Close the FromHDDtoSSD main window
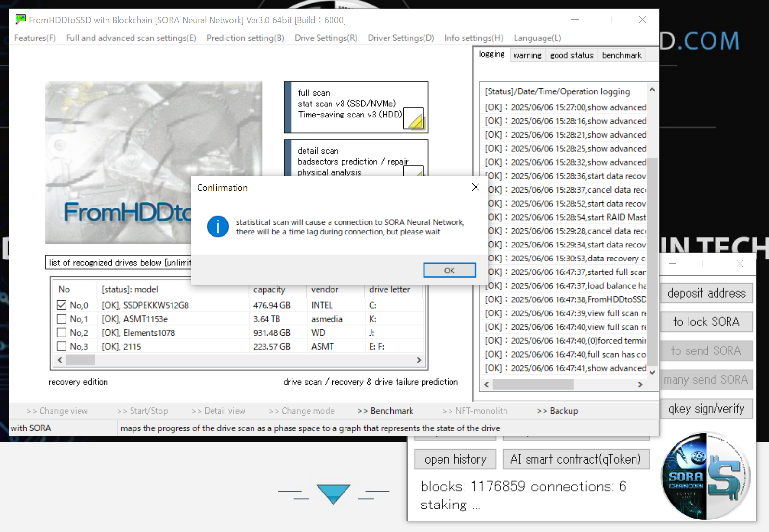Screen dimensions: 769x532 tap(642, 20)
